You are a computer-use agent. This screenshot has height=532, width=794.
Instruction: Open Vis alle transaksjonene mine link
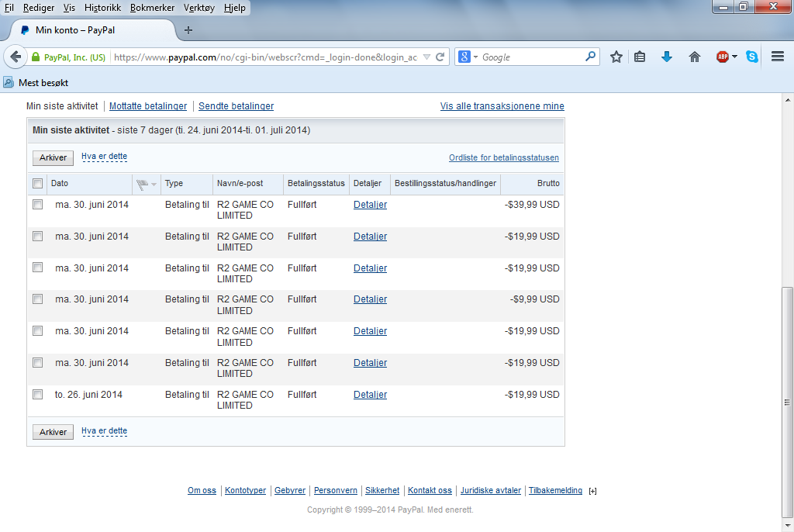pos(502,106)
